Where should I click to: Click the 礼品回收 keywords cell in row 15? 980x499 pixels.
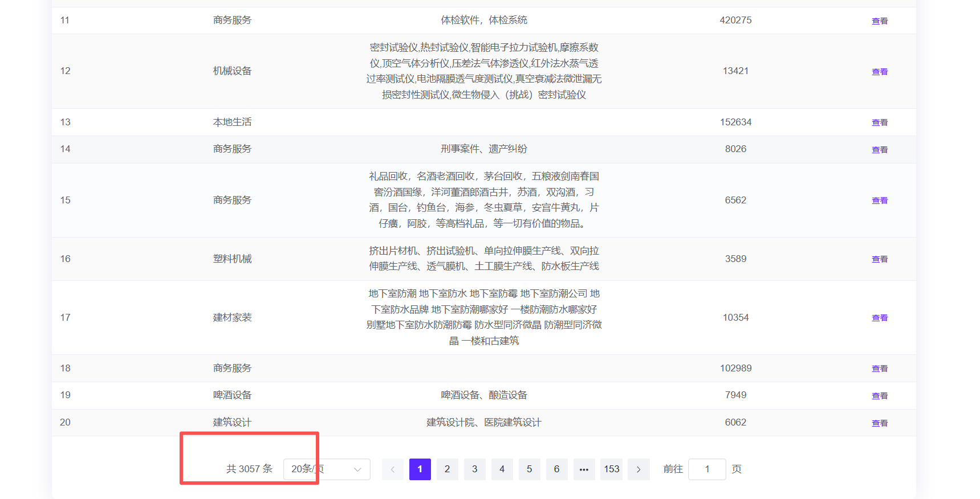pyautogui.click(x=484, y=200)
